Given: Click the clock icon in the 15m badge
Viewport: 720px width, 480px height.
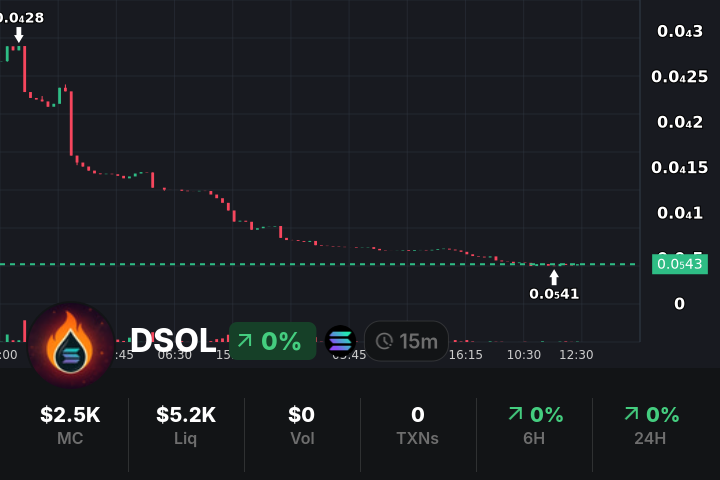Looking at the screenshot, I should [384, 341].
